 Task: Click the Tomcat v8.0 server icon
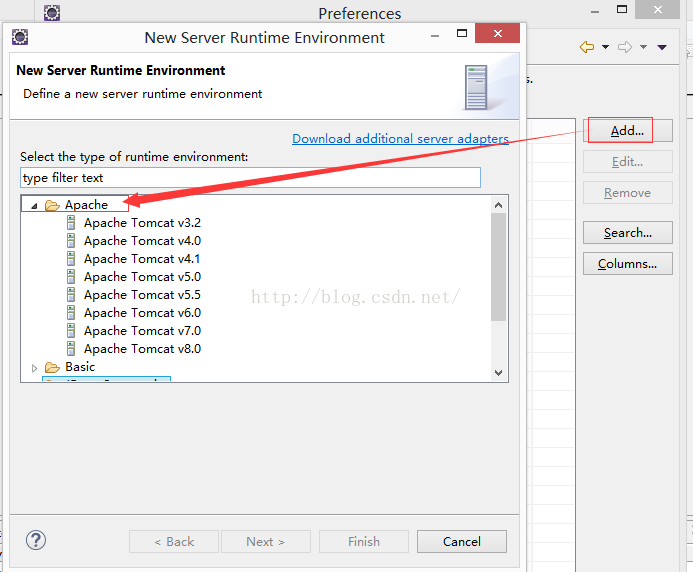click(71, 349)
